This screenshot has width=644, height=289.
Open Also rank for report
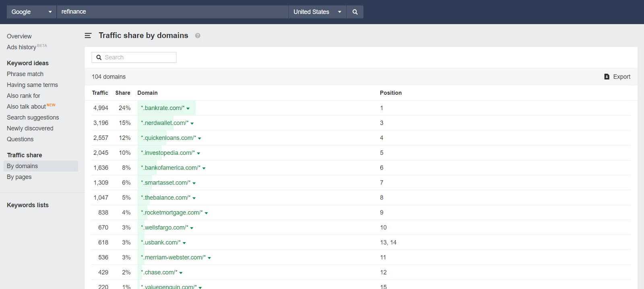23,96
